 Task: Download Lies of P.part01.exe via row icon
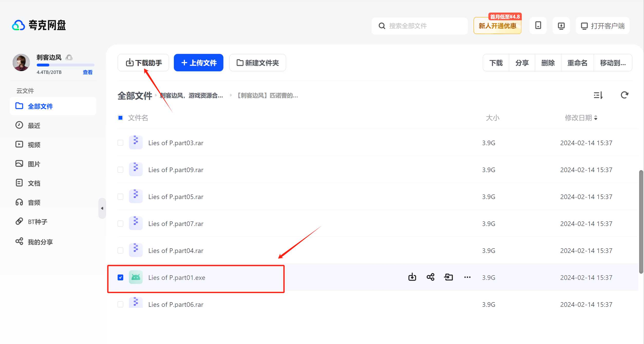(412, 277)
